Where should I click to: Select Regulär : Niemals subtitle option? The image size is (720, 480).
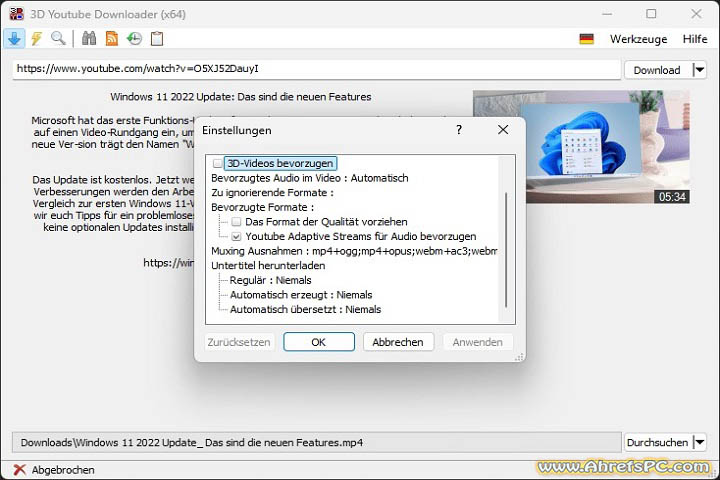(x=270, y=281)
